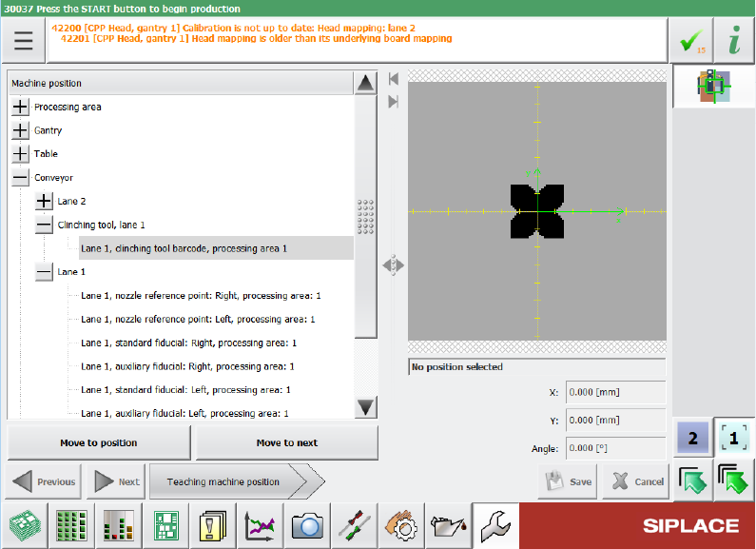
Task: Click the Move to position button
Action: coord(99,443)
